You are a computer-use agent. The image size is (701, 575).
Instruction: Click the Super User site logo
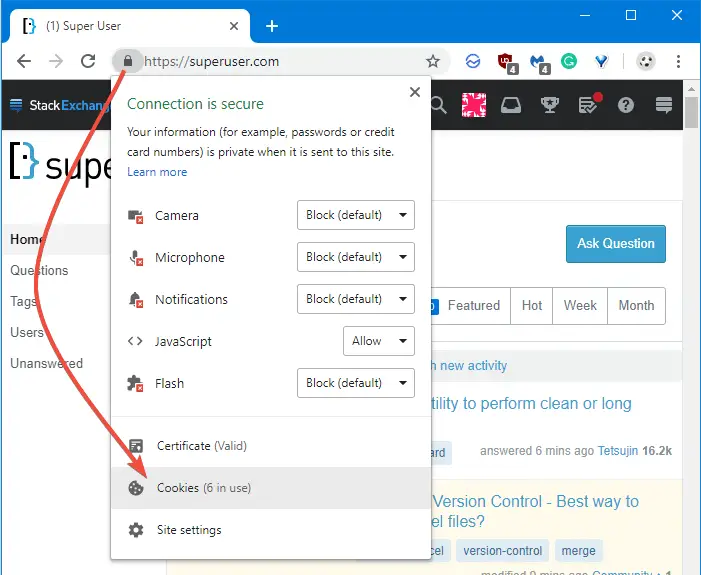coord(59,164)
